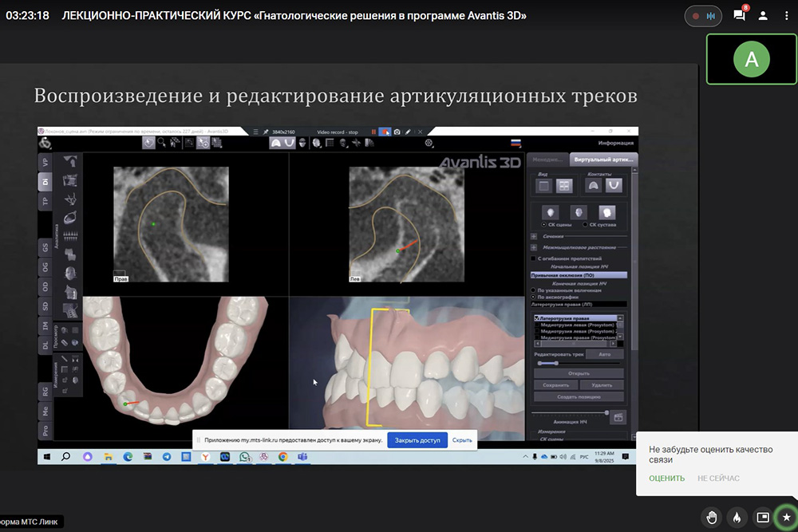798x532 pixels.
Task: Enable 'С огибанием препятствий' checkbox
Action: [x=534, y=258]
